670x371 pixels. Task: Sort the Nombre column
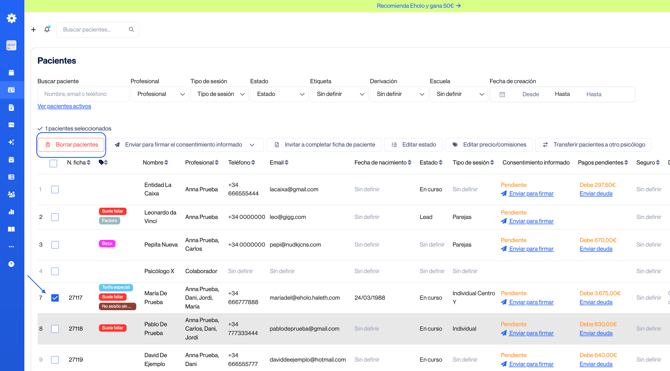tap(155, 162)
